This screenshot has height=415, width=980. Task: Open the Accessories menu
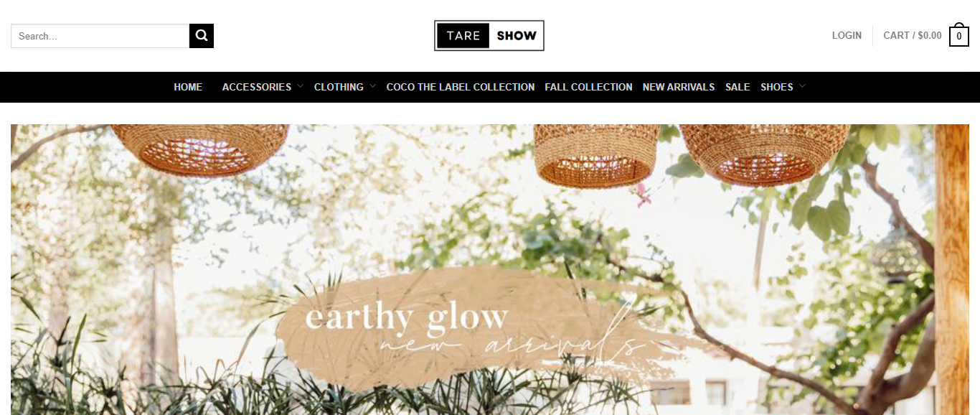[257, 87]
